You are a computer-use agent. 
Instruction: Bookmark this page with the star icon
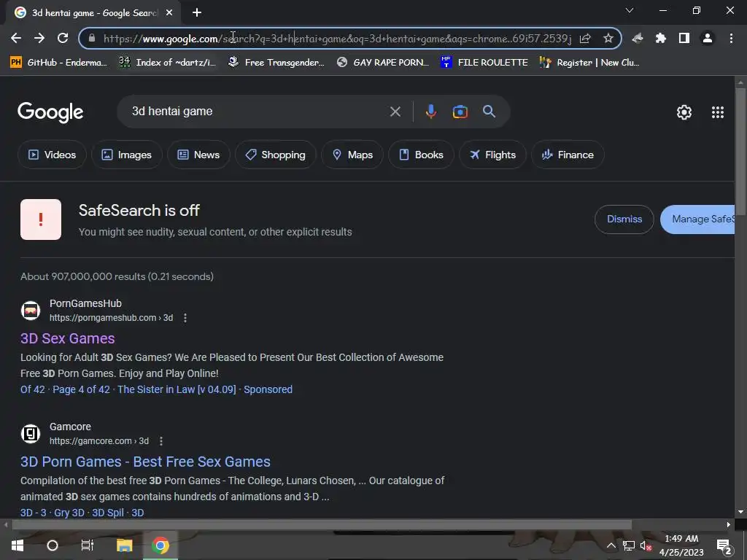click(608, 38)
